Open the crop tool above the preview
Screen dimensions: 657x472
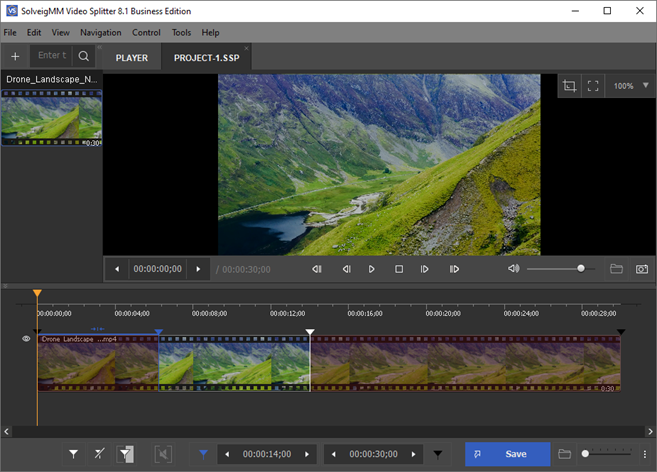point(569,86)
